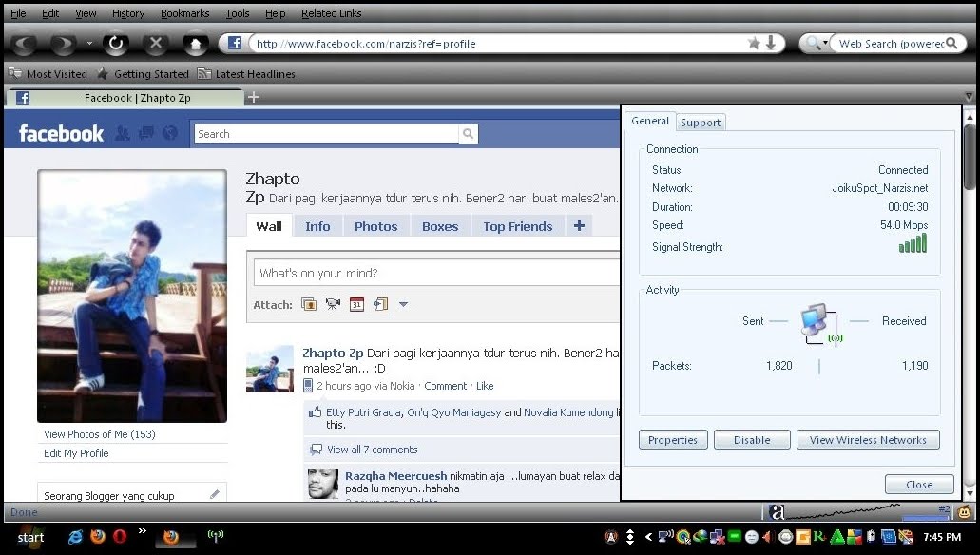Viewport: 980px width, 555px height.
Task: Expand hidden system tray icons arrow
Action: coord(649,537)
